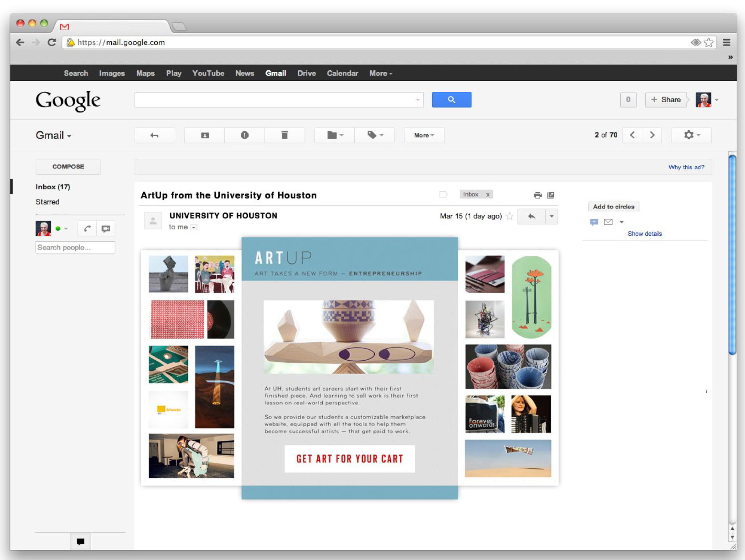The width and height of the screenshot is (745, 560).
Task: Open Calendar in the Google bar
Action: pos(342,74)
